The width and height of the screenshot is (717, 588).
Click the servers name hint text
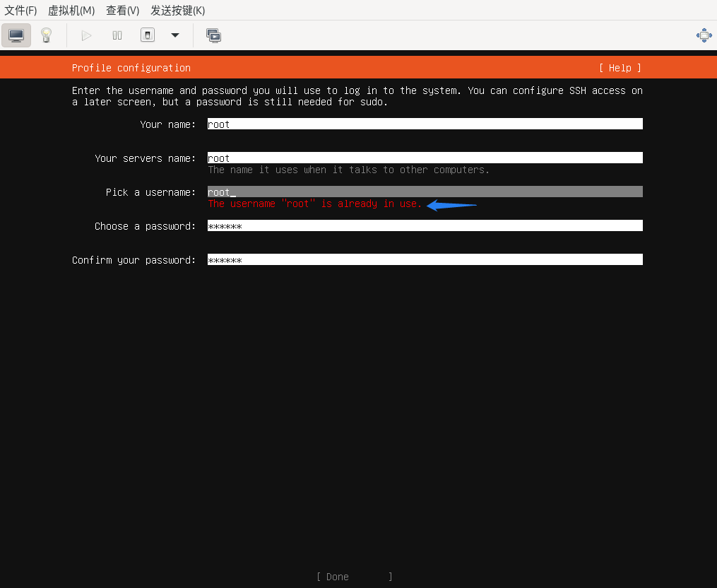pos(348,170)
